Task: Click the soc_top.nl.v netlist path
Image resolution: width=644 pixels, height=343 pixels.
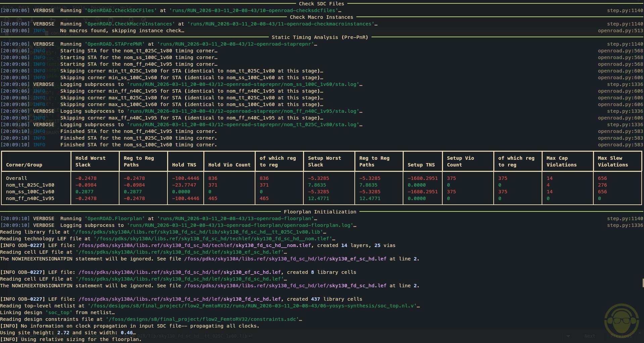Action: (252, 306)
